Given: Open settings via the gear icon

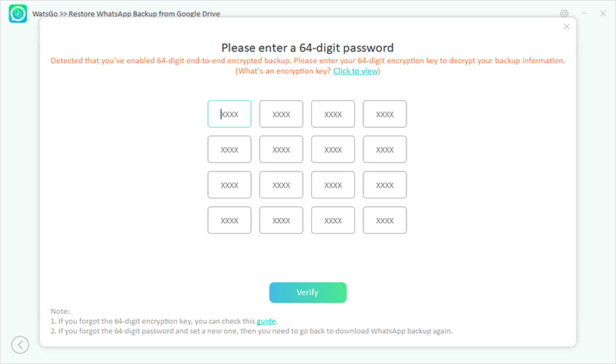Looking at the screenshot, I should click(x=564, y=14).
